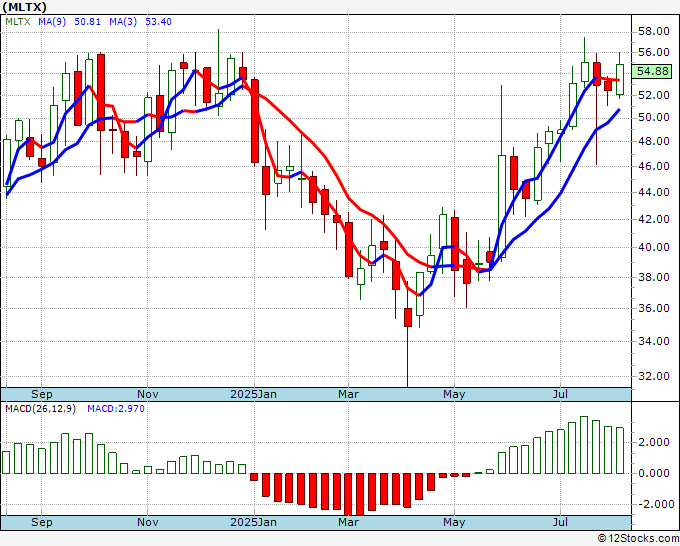Click the lowest red candlestick body near 35.00
This screenshot has width=680, height=546.
point(408,317)
